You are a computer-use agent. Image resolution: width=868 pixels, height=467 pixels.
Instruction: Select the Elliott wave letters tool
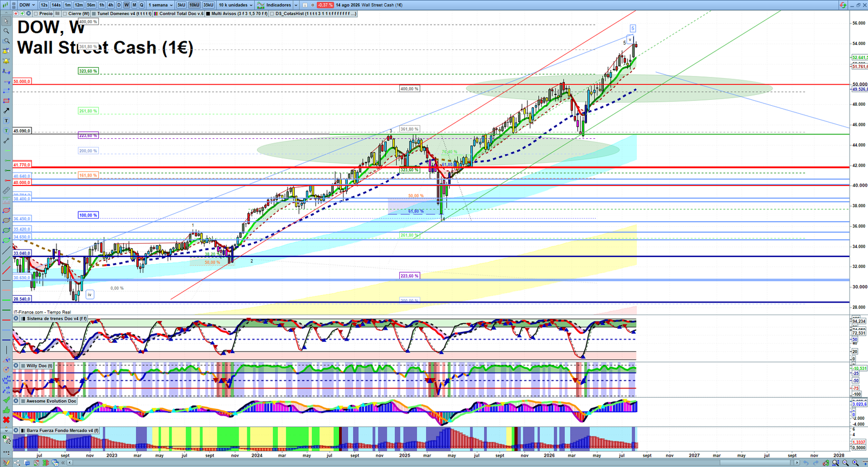pyautogui.click(x=6, y=391)
